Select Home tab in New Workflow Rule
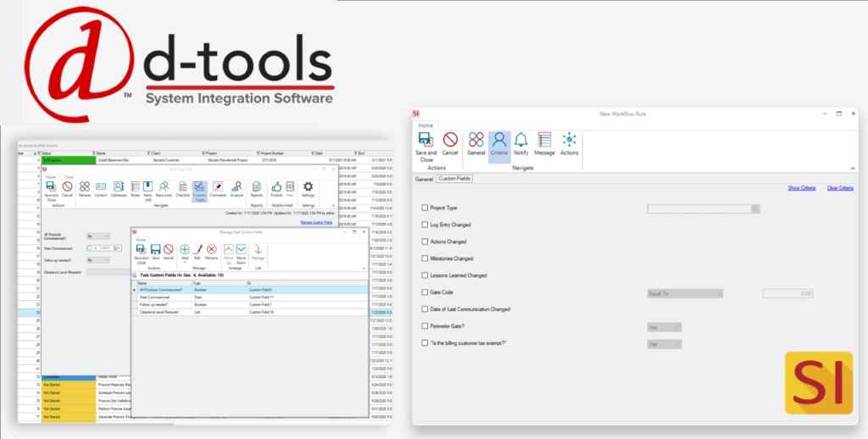 point(426,125)
